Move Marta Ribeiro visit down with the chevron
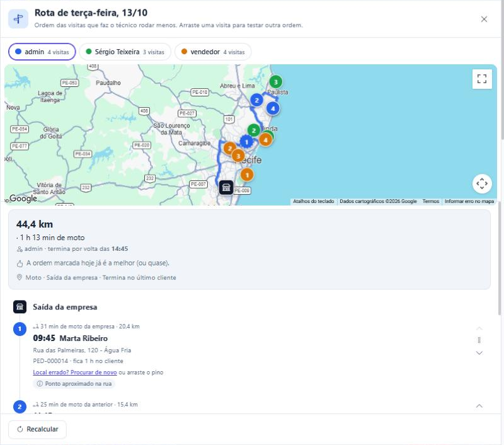The image size is (504, 445). 479,353
